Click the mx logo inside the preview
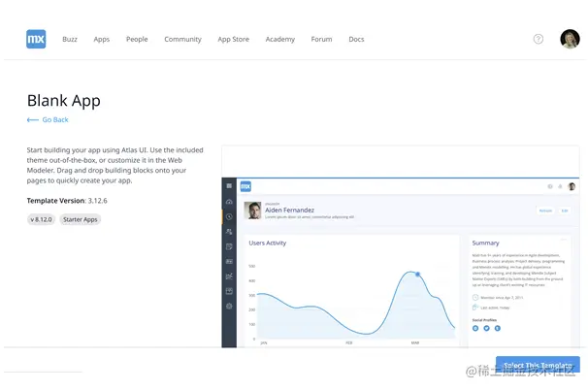 point(245,186)
